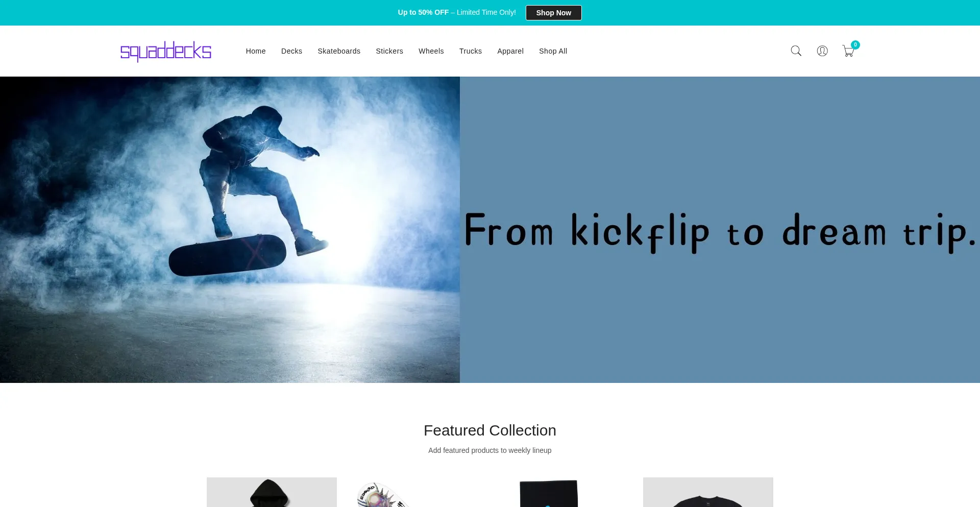This screenshot has height=507, width=980.
Task: Open the black t-shirt product thumbnail
Action: coord(708,492)
